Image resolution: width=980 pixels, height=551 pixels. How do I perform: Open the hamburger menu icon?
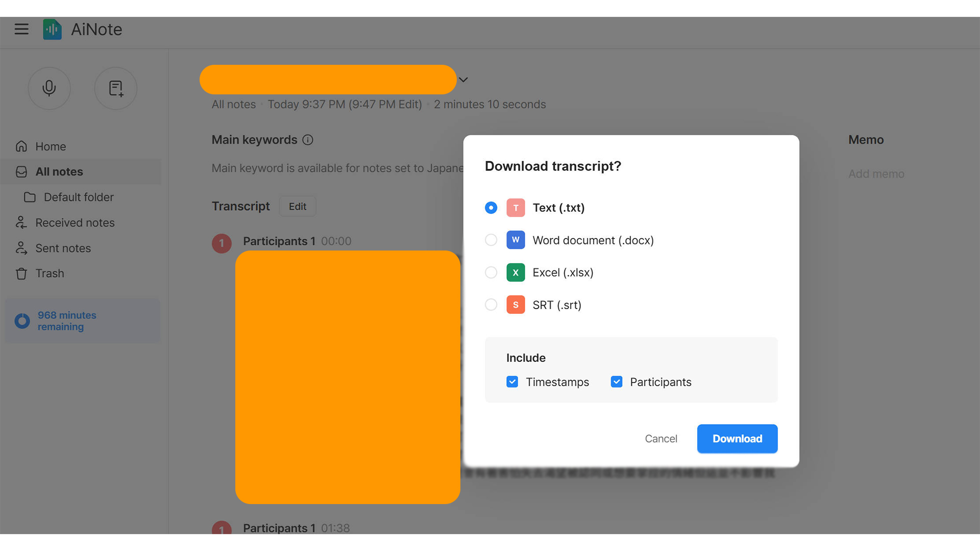click(21, 29)
